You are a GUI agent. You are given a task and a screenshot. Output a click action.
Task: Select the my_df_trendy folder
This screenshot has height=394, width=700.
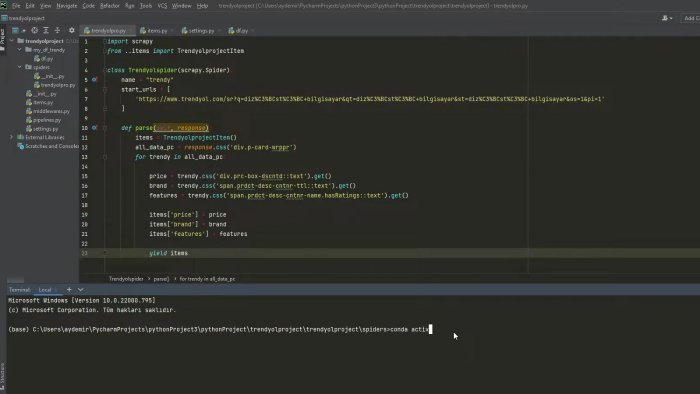45,50
